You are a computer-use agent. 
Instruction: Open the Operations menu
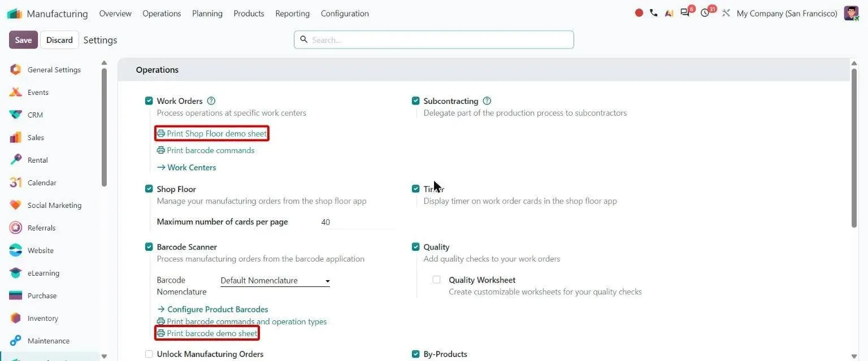coord(162,13)
